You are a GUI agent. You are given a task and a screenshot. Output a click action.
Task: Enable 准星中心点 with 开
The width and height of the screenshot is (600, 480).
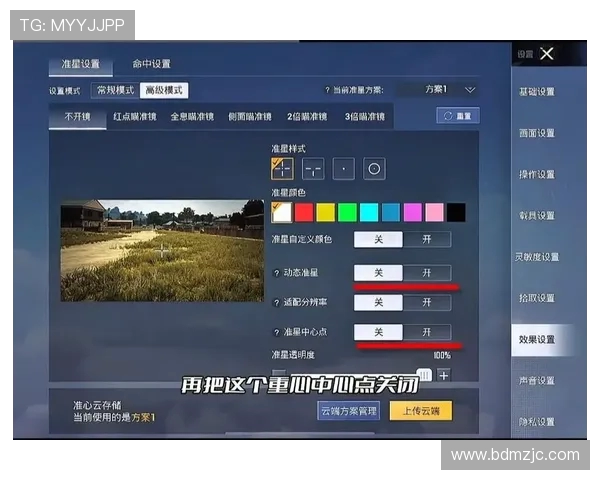pos(427,332)
